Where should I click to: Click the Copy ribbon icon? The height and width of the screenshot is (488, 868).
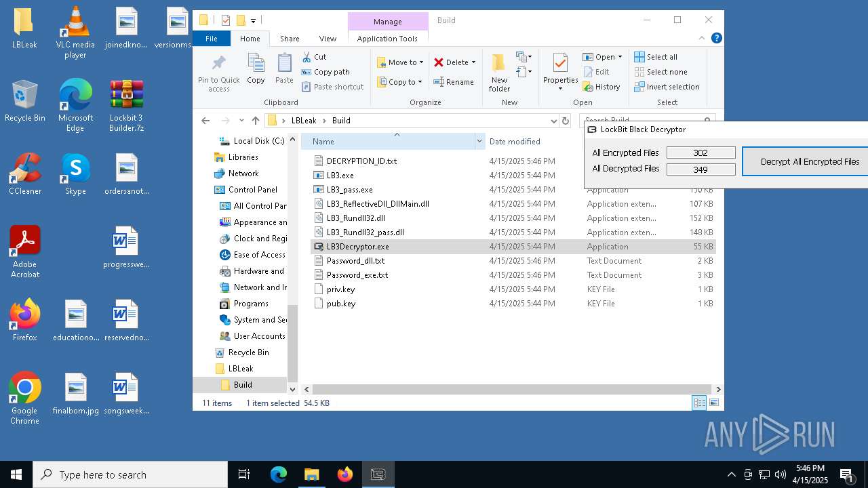[x=256, y=69]
